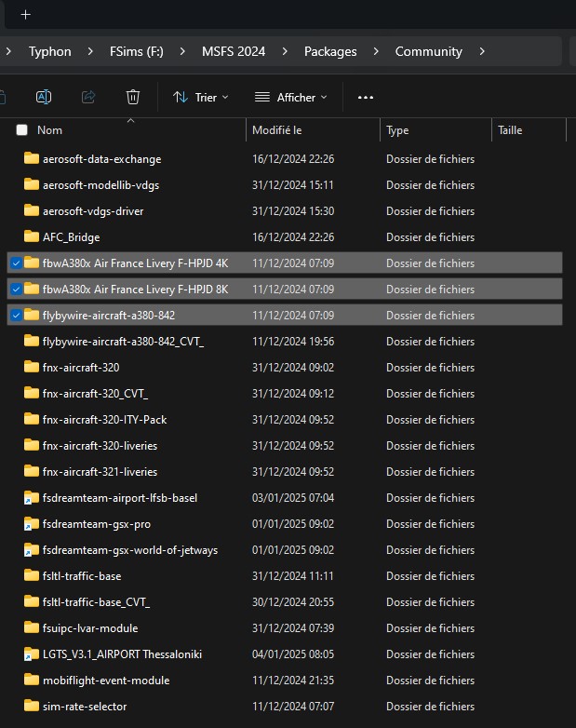576x728 pixels.
Task: Click the fnx-aircraft-320-ITY-Pack folder icon
Action: [31, 419]
